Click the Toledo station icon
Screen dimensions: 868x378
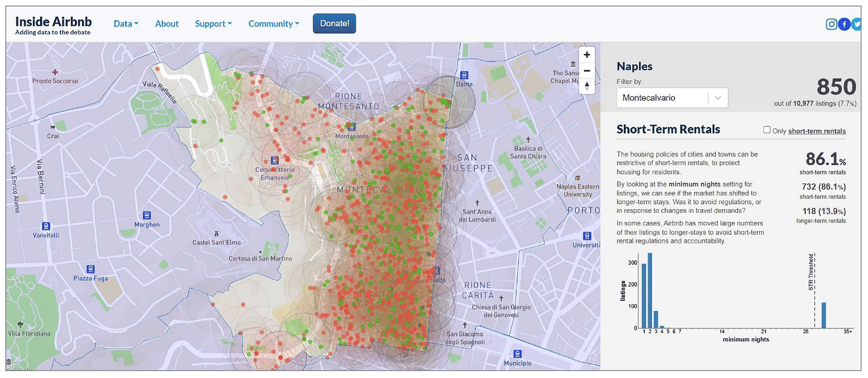[x=436, y=270]
